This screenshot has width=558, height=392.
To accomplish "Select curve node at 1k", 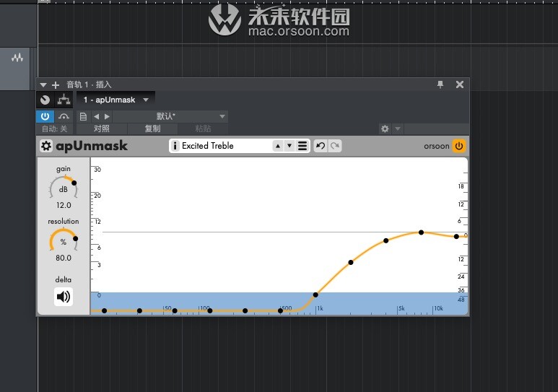I will coord(315,295).
